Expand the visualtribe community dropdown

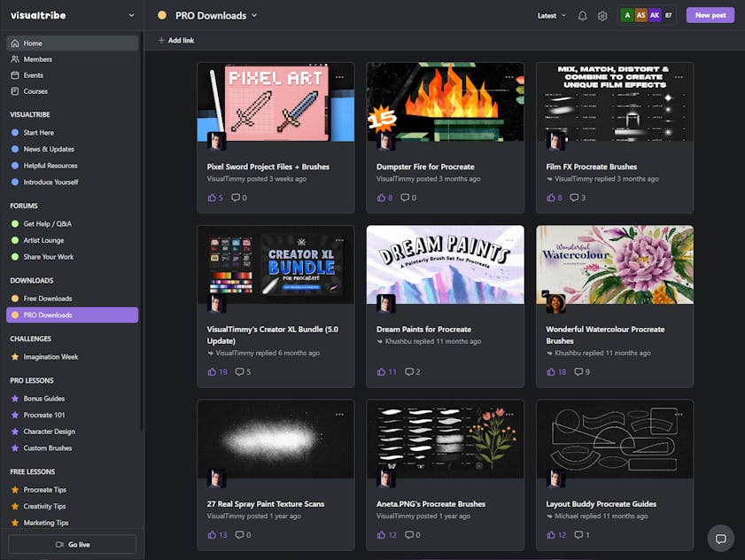[x=131, y=15]
